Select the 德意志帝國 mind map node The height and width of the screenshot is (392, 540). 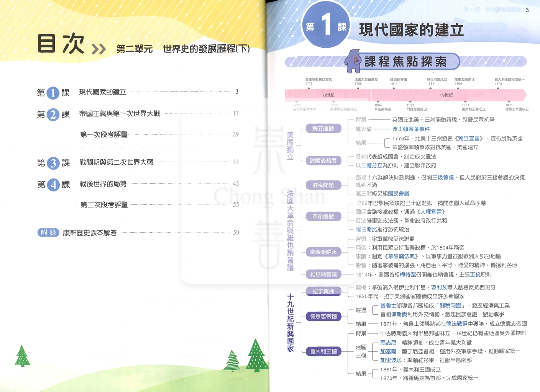(x=323, y=317)
